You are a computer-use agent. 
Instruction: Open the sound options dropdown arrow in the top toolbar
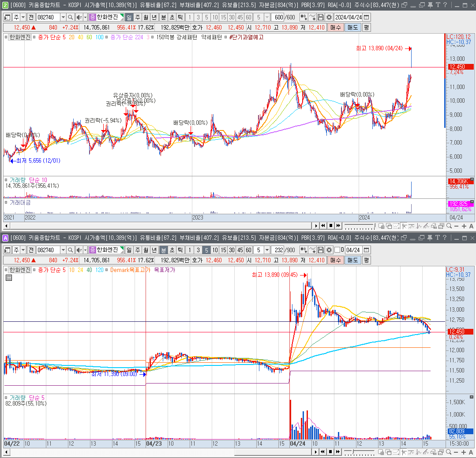tap(85, 17)
